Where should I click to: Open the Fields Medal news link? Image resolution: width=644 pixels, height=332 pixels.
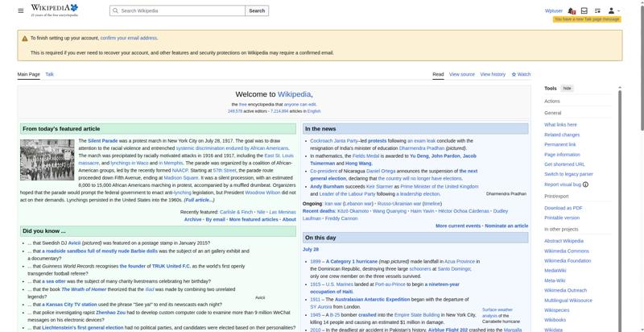[x=365, y=156]
